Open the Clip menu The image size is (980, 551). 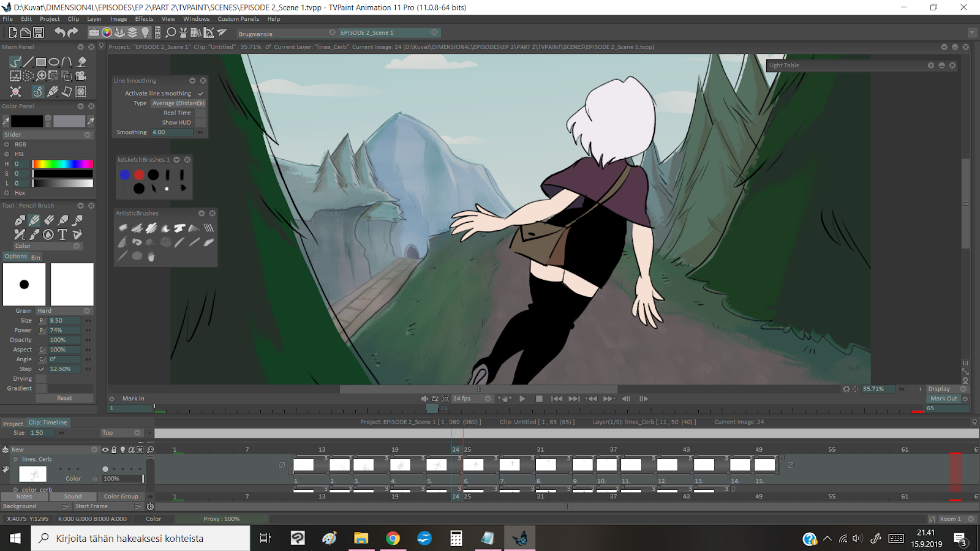72,18
